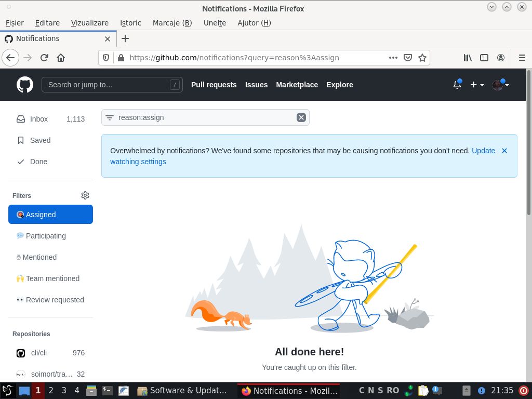This screenshot has width=532, height=399.
Task: Click the RO keyboard layout indicator
Action: pos(393,391)
